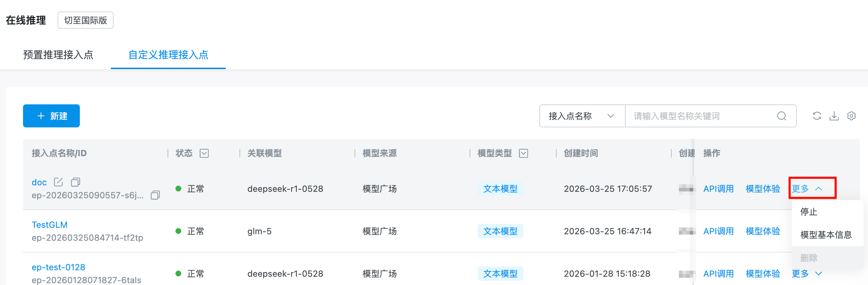
Task: Click the download icon above the table
Action: coord(834,116)
